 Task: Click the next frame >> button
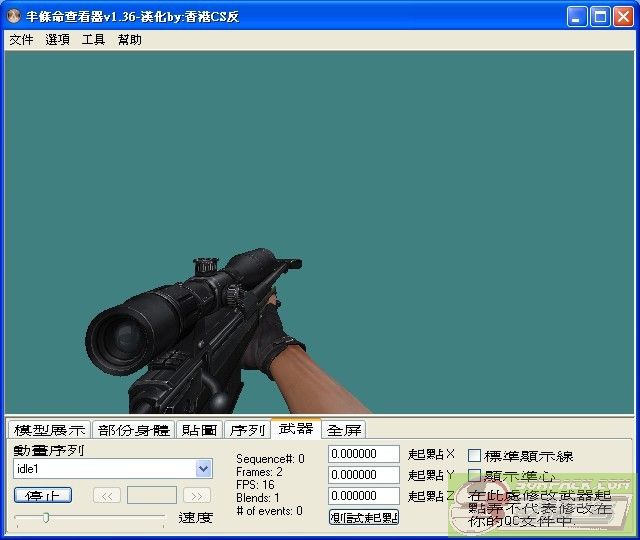click(197, 496)
